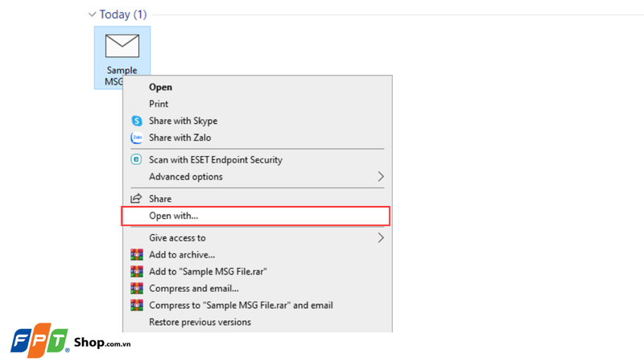Click the Skype icon in context menu
This screenshot has width=644, height=362.
coord(137,121)
